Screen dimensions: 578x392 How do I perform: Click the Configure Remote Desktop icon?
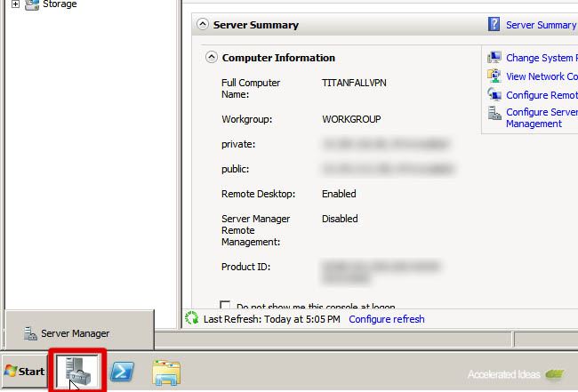[494, 94]
